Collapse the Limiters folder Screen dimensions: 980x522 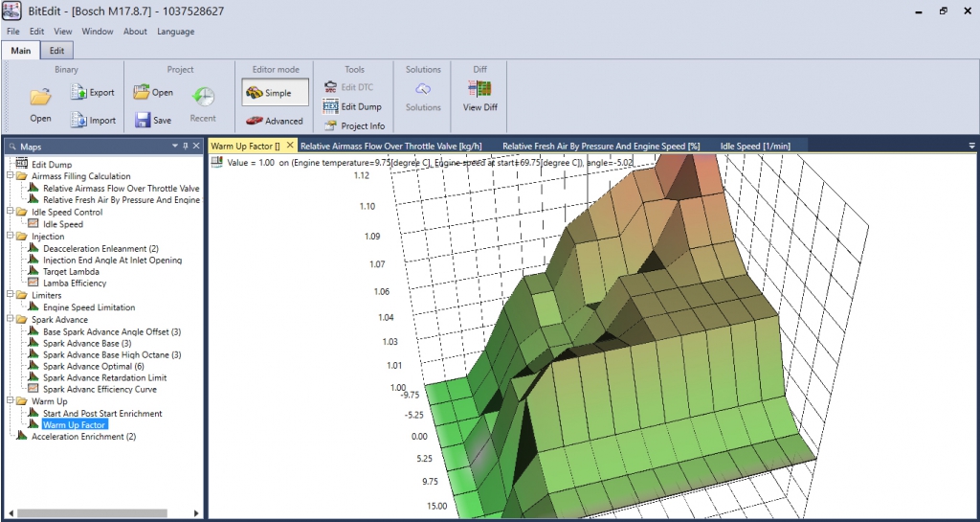10,295
